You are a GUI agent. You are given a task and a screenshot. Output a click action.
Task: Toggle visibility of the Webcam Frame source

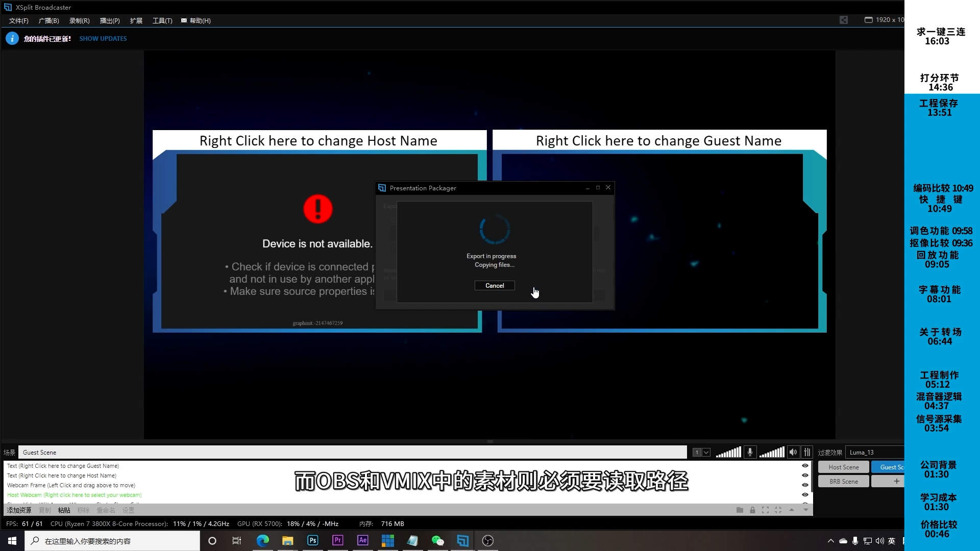pos(805,485)
